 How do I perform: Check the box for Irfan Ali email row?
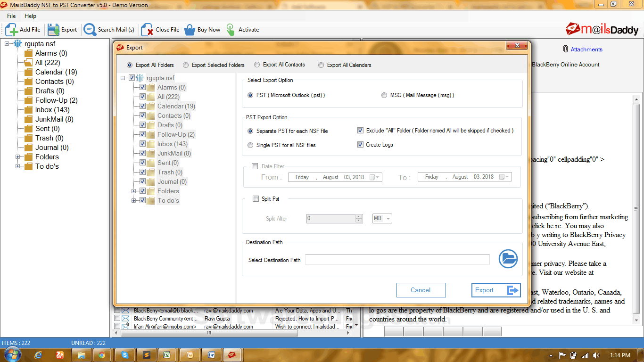click(117, 326)
